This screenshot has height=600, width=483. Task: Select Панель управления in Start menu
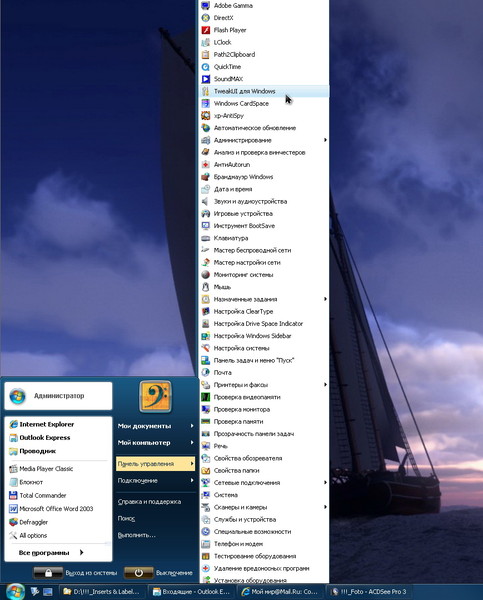(156, 464)
